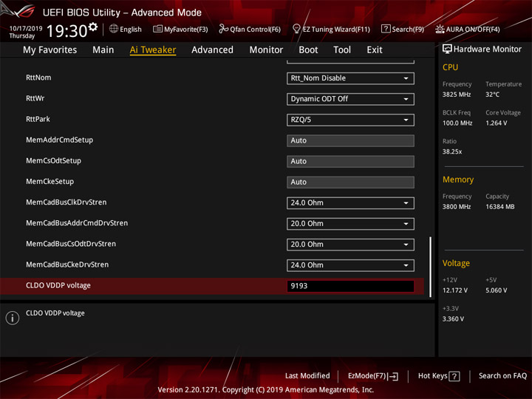Select the MemCsOdtSetup label

coord(54,161)
